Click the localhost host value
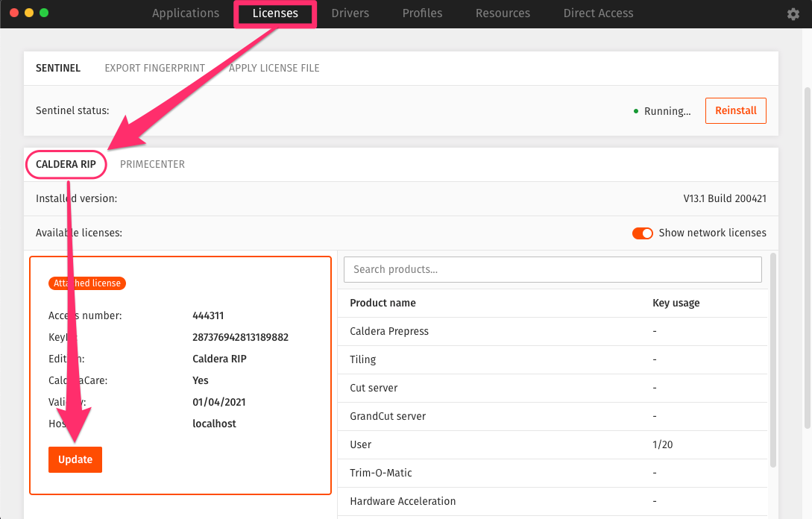This screenshot has width=812, height=519. tap(214, 424)
